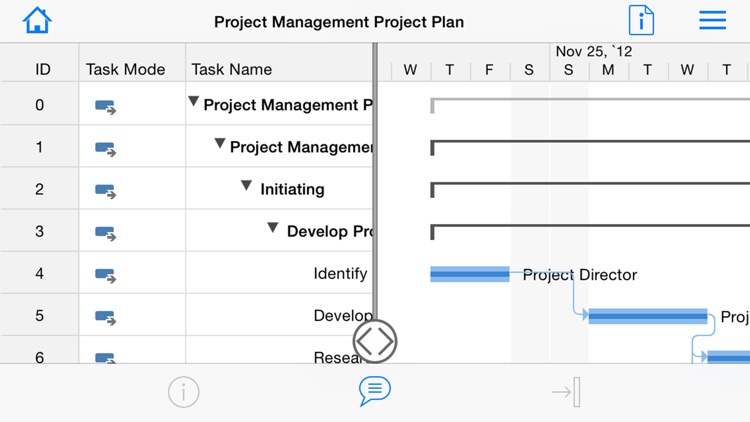The image size is (750, 422).
Task: Collapse the Initiating task group
Action: pos(247,187)
